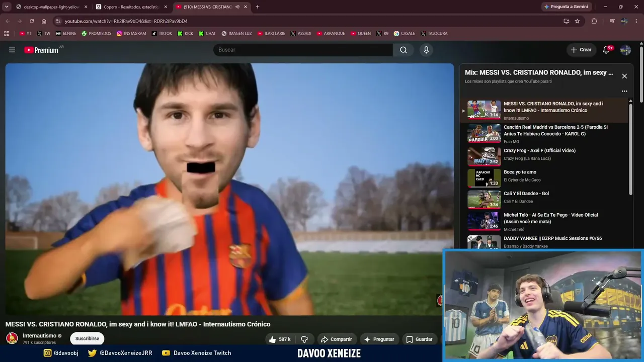Viewport: 644px width, 362px height.
Task: Close the Copero tab
Action: tap(166, 7)
